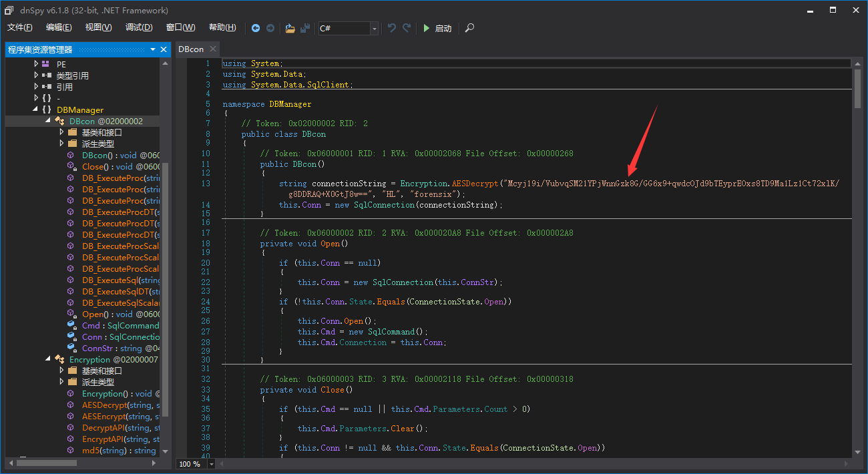The image size is (868, 474).
Task: Open the assembly explorer panel options arrow
Action: (153, 49)
